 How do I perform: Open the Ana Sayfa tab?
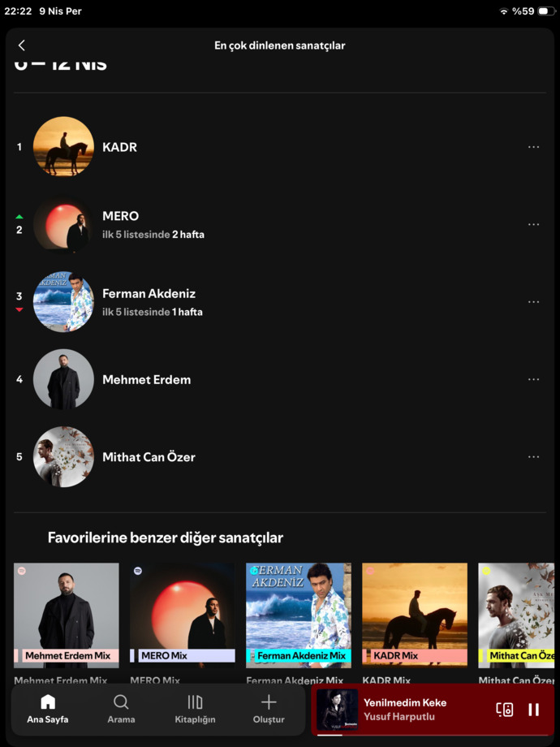pyautogui.click(x=48, y=709)
